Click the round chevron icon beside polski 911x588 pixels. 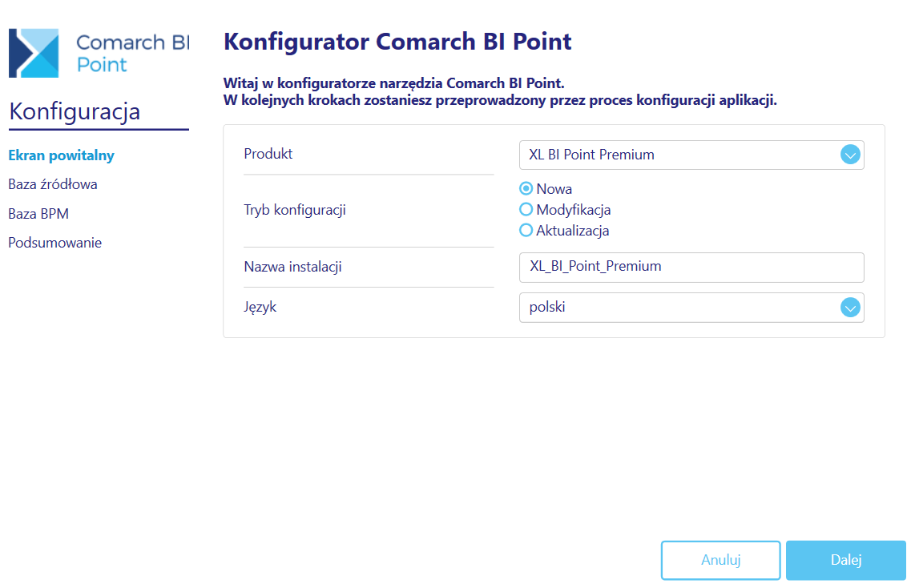(850, 308)
